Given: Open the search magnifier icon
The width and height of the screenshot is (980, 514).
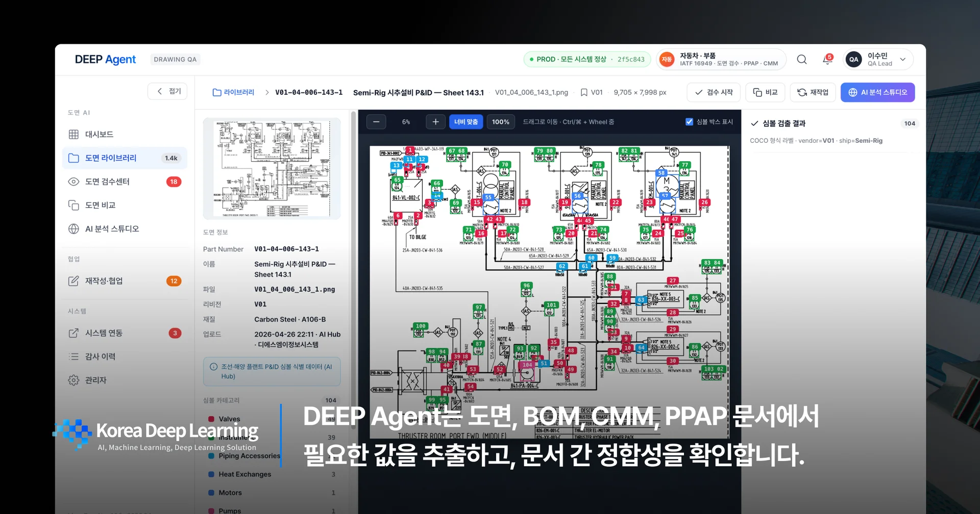Looking at the screenshot, I should point(802,60).
